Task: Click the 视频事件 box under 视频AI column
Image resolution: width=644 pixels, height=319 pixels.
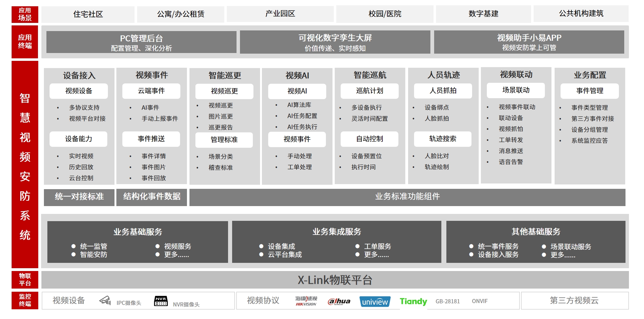Action: 297,139
